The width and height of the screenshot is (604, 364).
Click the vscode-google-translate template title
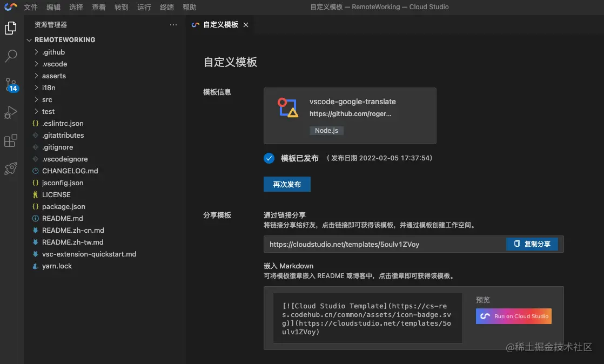tap(352, 102)
